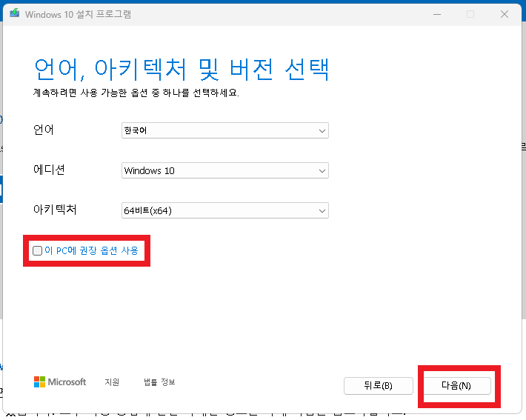Viewport: 526px width, 420px height.
Task: Open the 에디션 dropdown showing Windows 10
Action: pyautogui.click(x=224, y=170)
